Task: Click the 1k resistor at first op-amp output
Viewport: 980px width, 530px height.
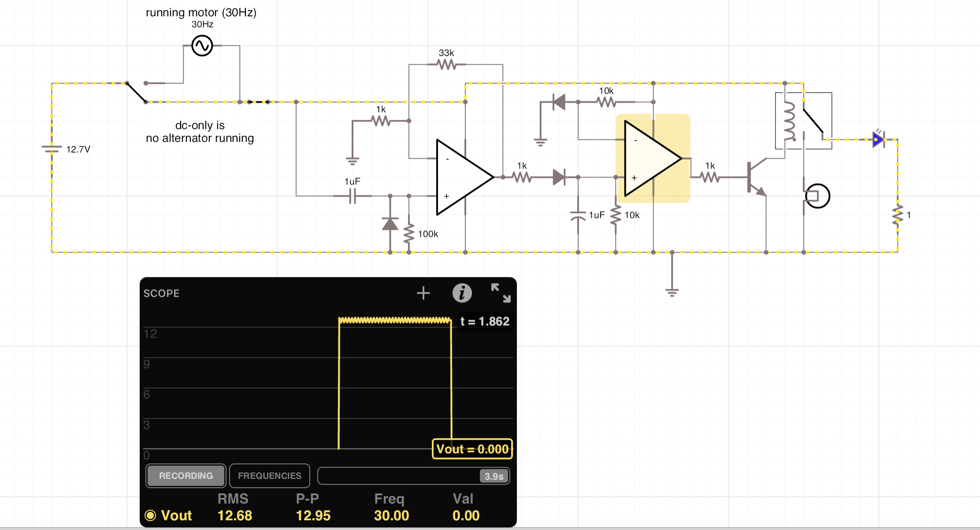Action: point(522,177)
